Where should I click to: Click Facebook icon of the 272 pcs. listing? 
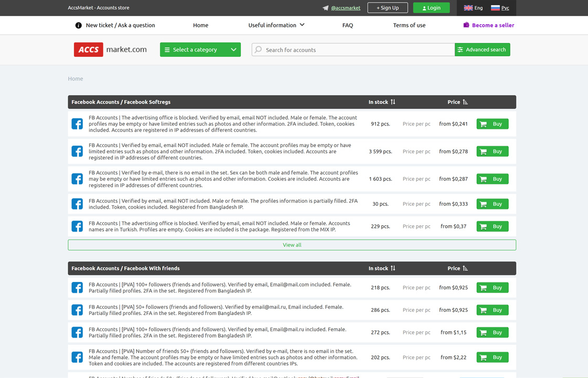[77, 333]
